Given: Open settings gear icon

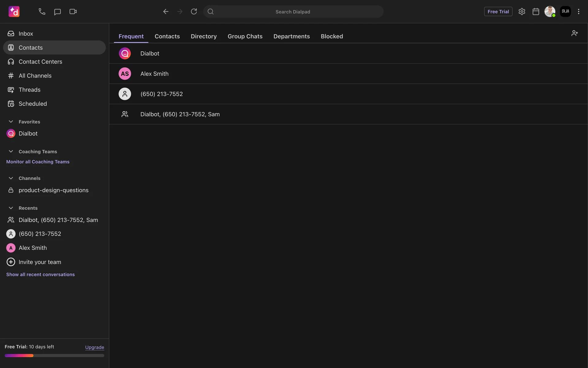Looking at the screenshot, I should coord(522,12).
